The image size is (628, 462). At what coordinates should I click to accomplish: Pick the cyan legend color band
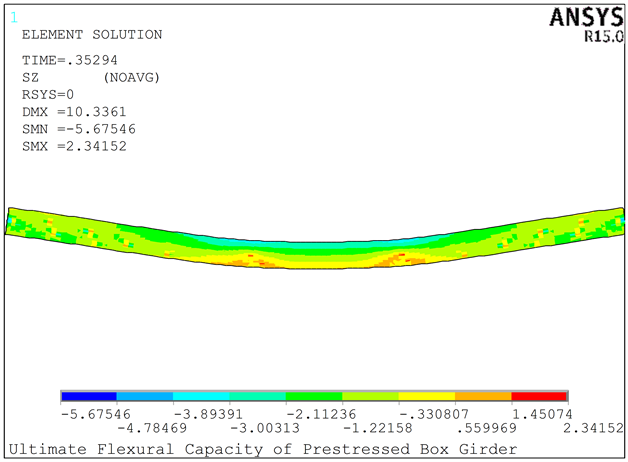201,397
